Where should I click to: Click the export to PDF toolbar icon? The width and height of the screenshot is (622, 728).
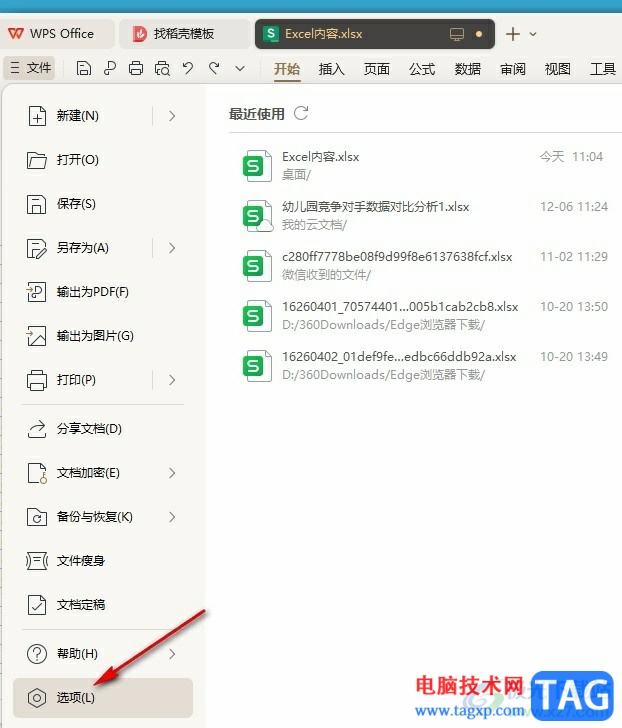pos(110,69)
